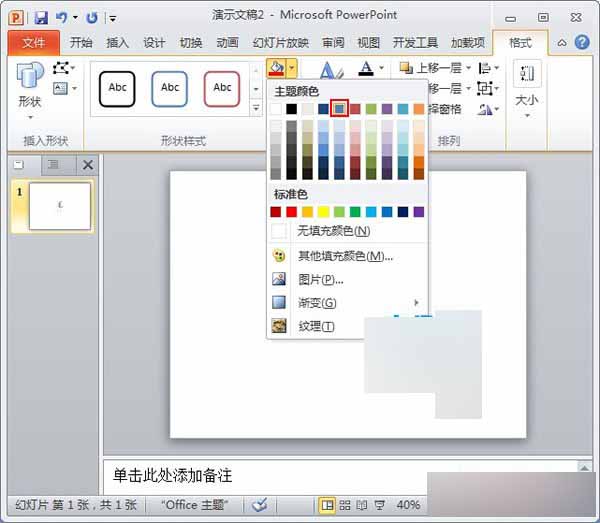Screen dimensions: 600x523
Task: Click the "Office 主题" status bar text
Action: [x=195, y=505]
